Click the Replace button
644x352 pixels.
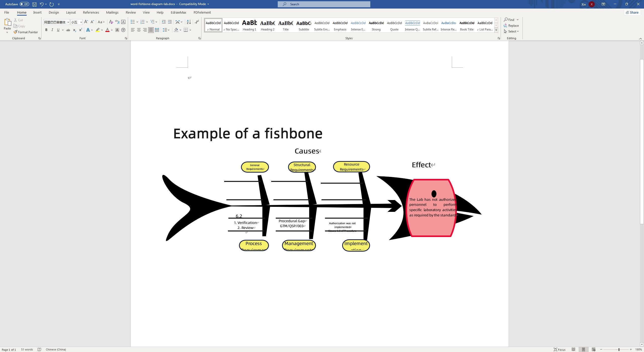511,25
